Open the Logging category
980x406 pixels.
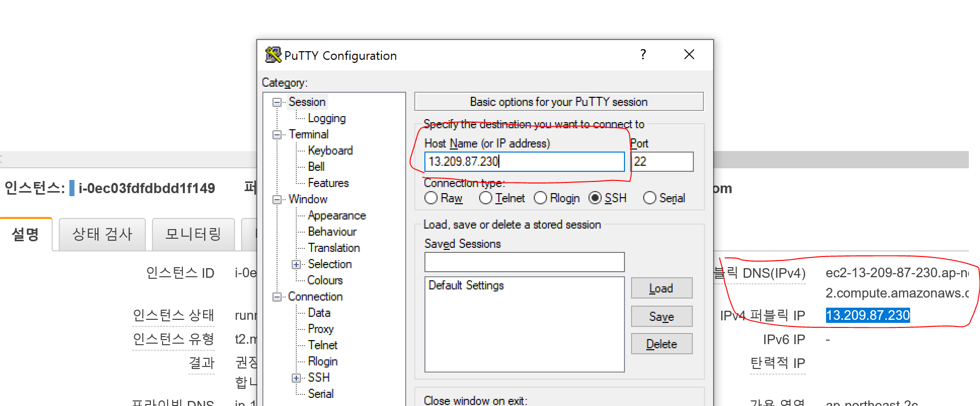327,118
